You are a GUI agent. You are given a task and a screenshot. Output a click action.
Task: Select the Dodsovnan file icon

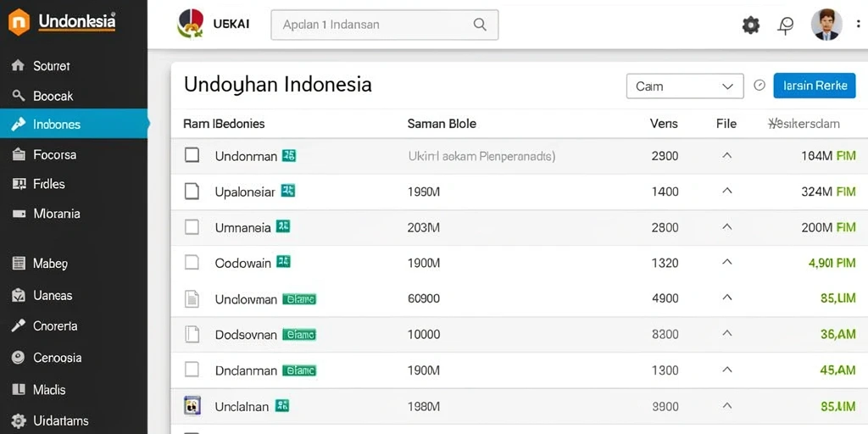tap(192, 334)
